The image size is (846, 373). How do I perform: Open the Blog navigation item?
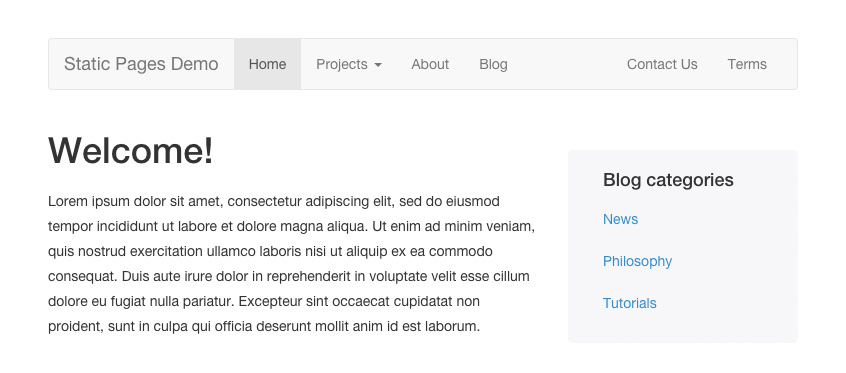(x=493, y=64)
